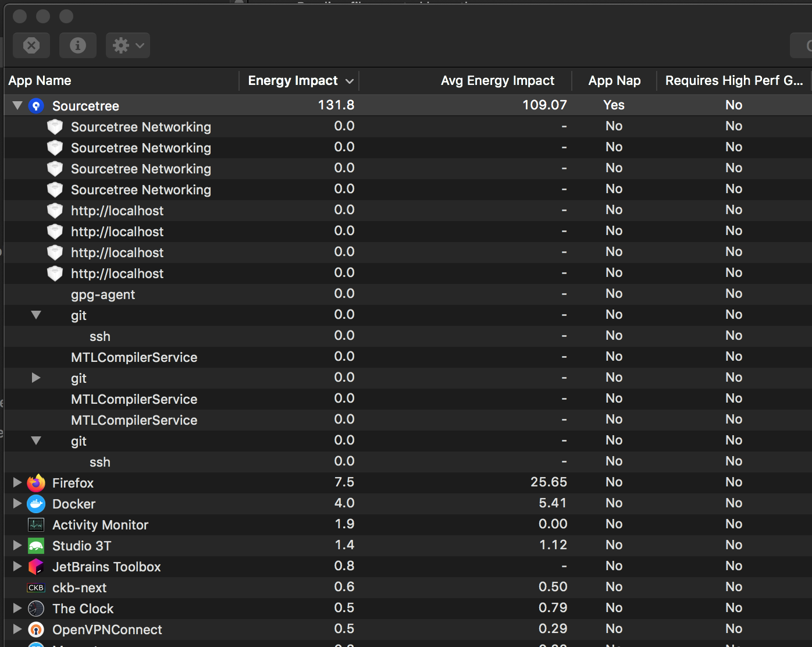Expand the Docker process group
The width and height of the screenshot is (812, 647).
[x=17, y=503]
